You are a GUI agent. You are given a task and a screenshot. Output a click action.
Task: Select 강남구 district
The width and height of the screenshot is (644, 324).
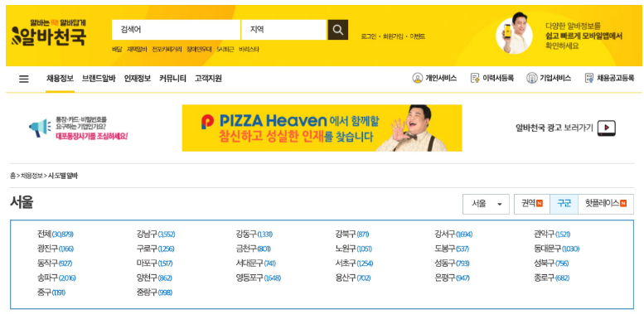pos(156,235)
